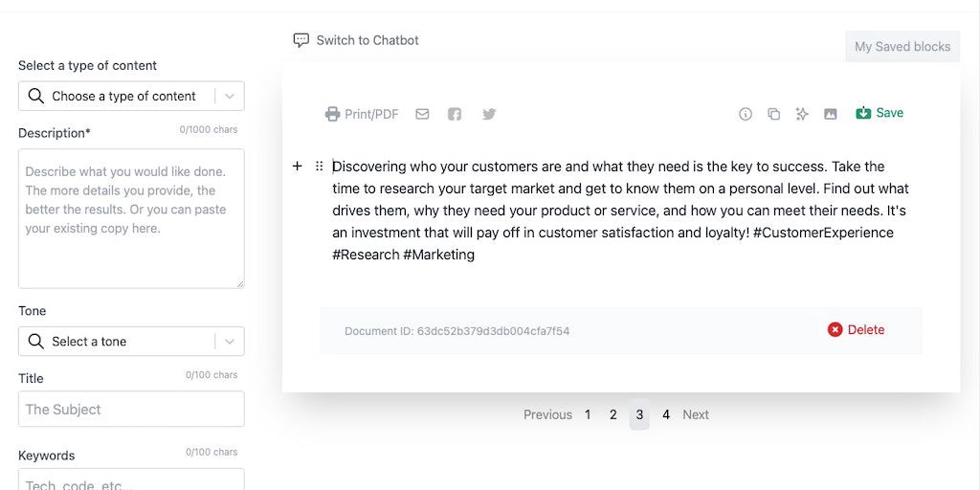
Task: Expand the 'Select a tone' dropdown
Action: pyautogui.click(x=131, y=342)
